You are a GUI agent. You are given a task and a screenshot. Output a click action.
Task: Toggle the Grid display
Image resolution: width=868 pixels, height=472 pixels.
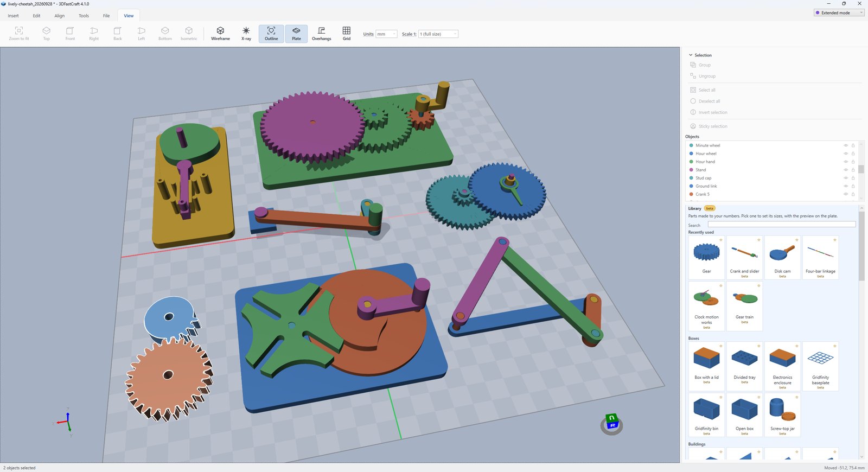click(x=347, y=34)
